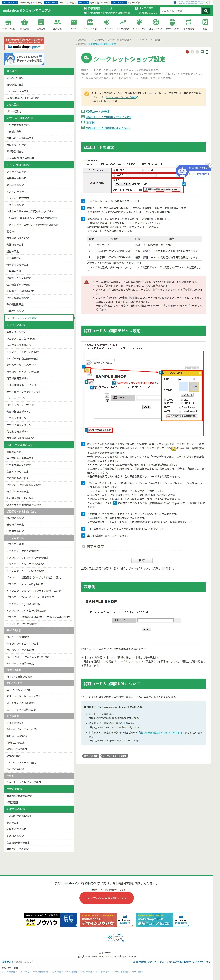Click the GMO apps grid icon

[174, 2]
